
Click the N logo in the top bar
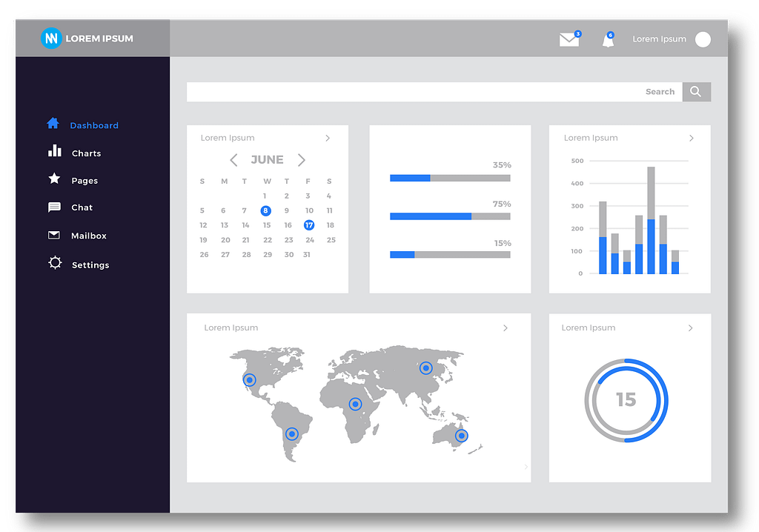tap(51, 38)
